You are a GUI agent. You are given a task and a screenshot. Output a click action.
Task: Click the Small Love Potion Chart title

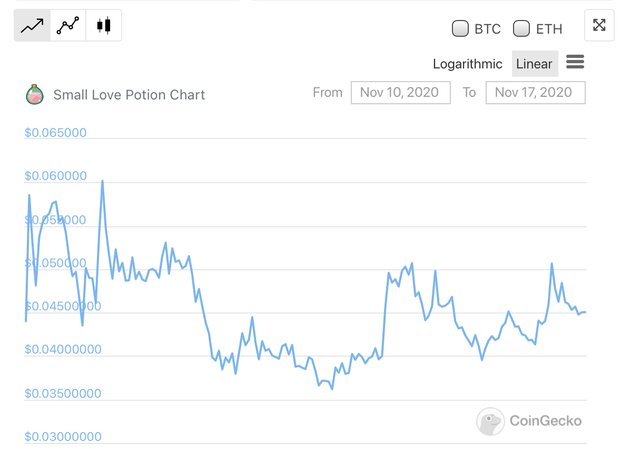pyautogui.click(x=129, y=95)
